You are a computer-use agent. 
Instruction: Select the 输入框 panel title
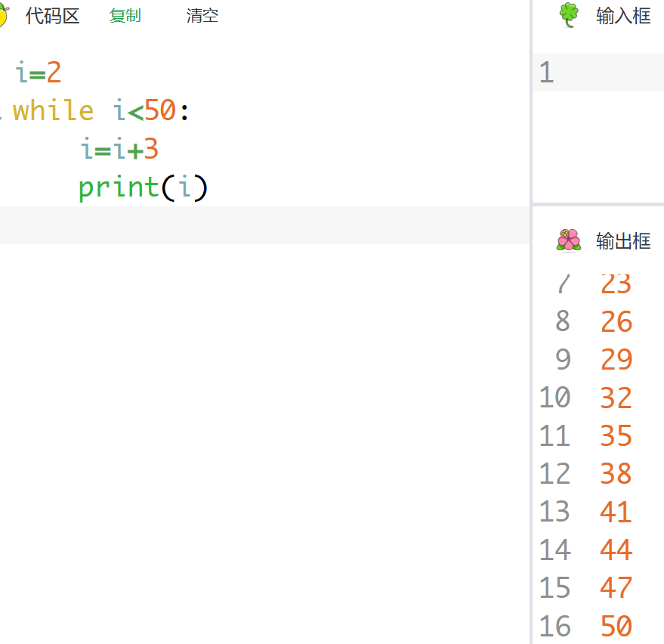[623, 16]
